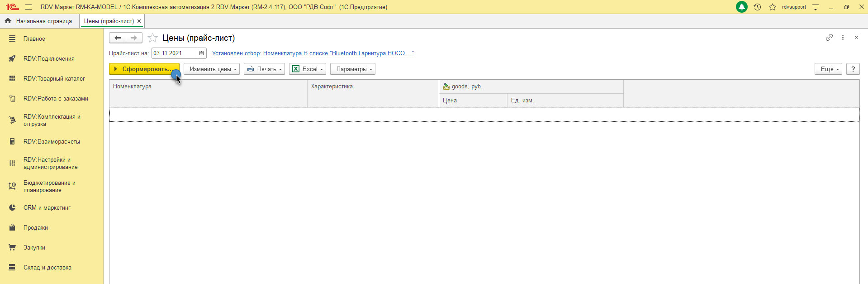
Task: Expand Excel dropdown
Action: (308, 69)
